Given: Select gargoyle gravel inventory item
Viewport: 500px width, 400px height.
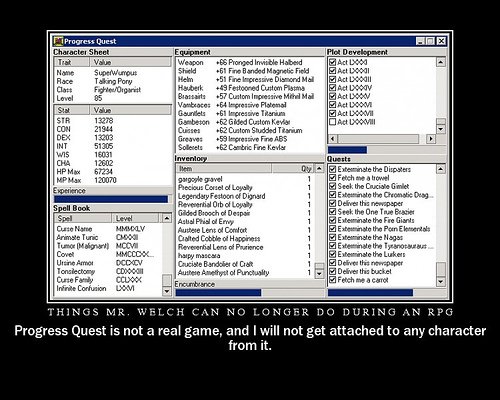Looking at the screenshot, I should [x=245, y=179].
